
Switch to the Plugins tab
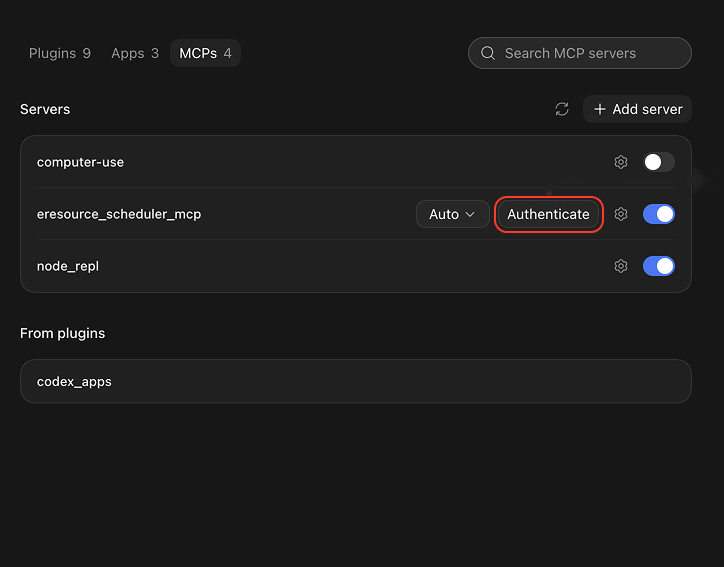pos(60,53)
